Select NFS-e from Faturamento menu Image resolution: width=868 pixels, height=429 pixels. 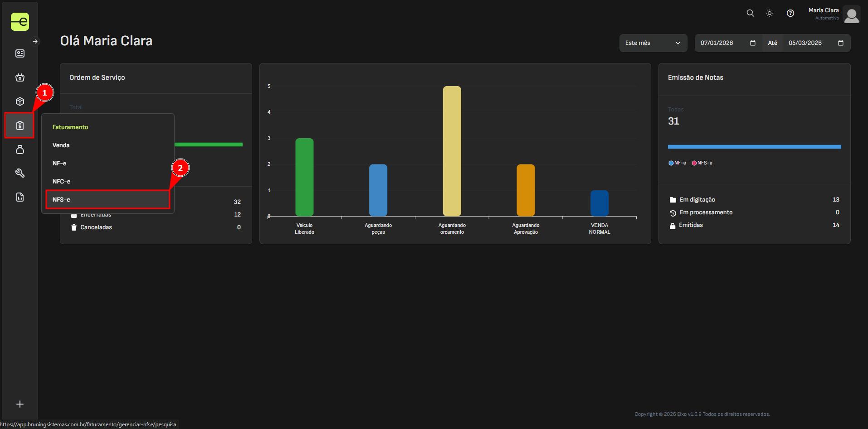click(107, 199)
